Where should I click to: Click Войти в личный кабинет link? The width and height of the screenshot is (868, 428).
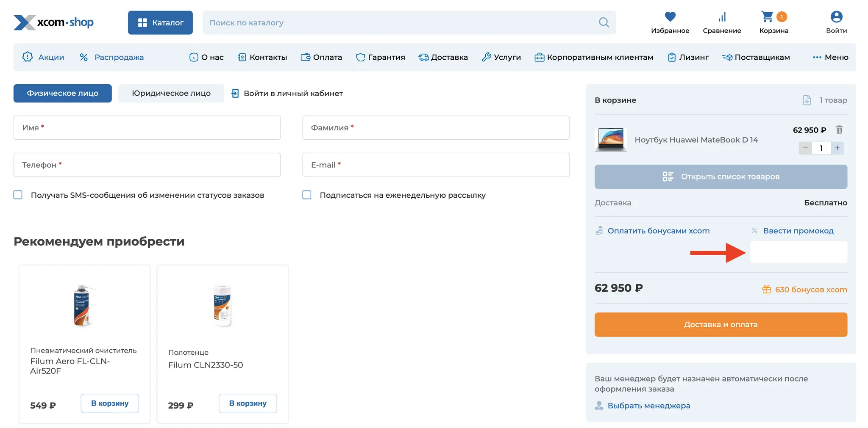(x=287, y=93)
